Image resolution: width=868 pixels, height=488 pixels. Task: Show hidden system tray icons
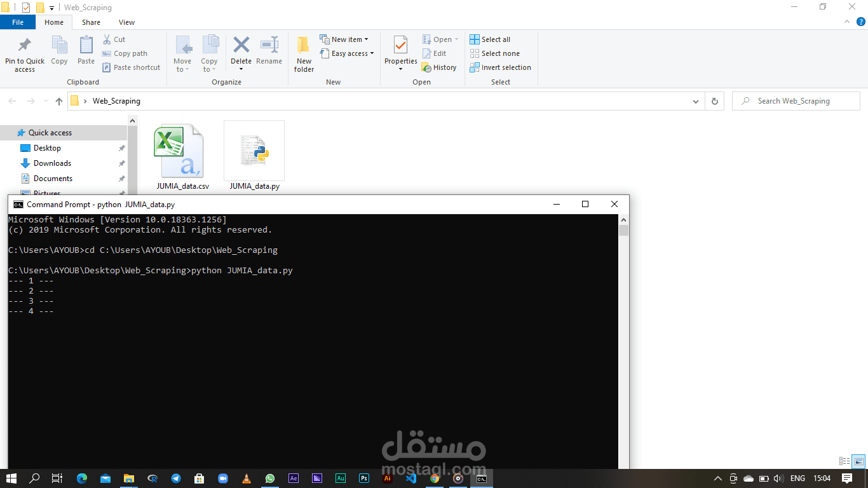(718, 478)
